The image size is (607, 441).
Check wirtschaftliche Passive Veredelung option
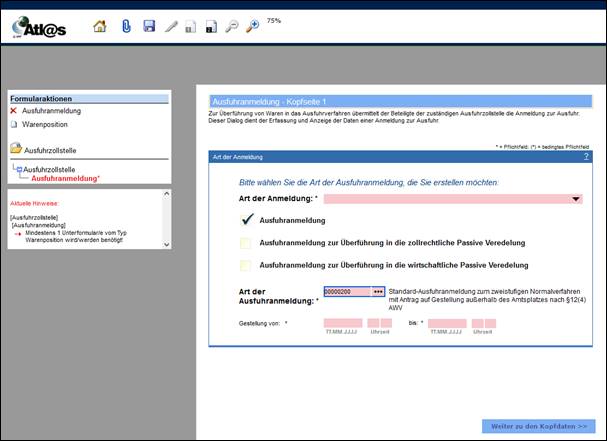pos(245,265)
